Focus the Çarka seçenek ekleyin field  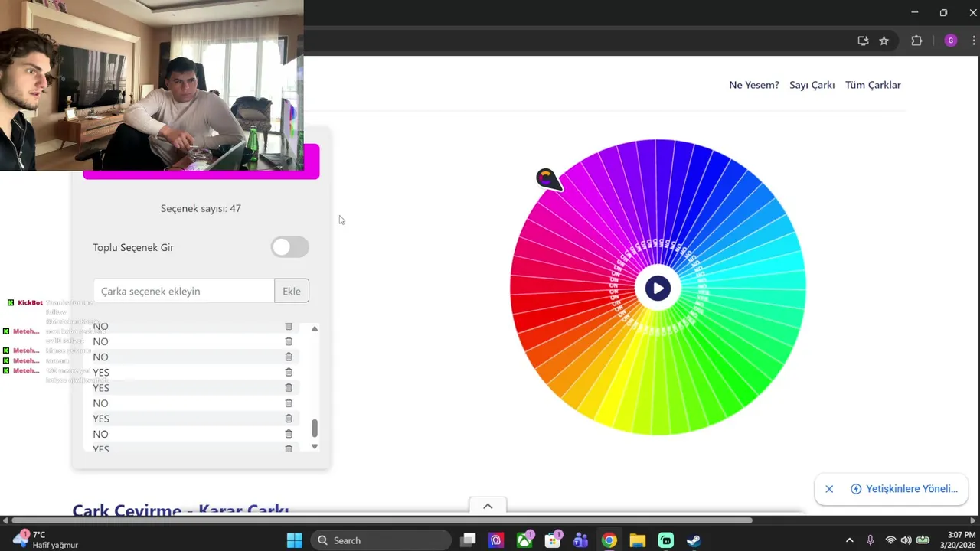click(x=184, y=291)
